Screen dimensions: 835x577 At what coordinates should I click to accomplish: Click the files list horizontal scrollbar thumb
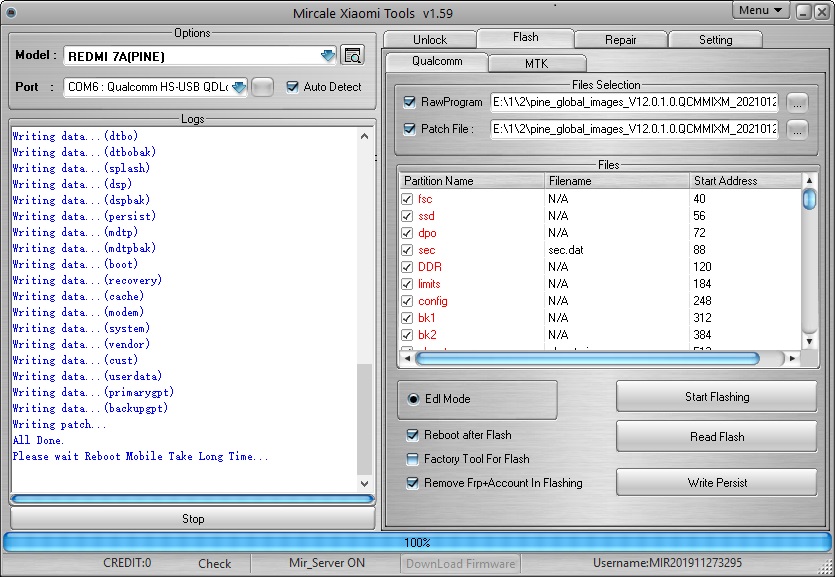587,359
